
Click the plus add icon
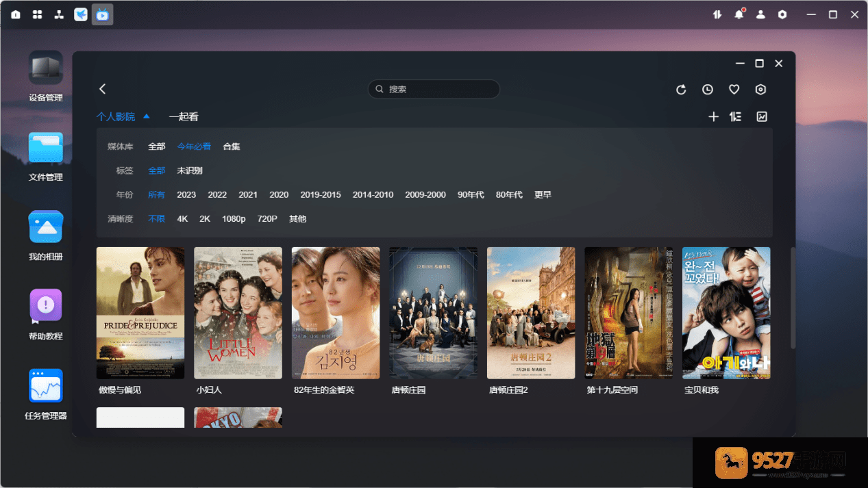713,117
